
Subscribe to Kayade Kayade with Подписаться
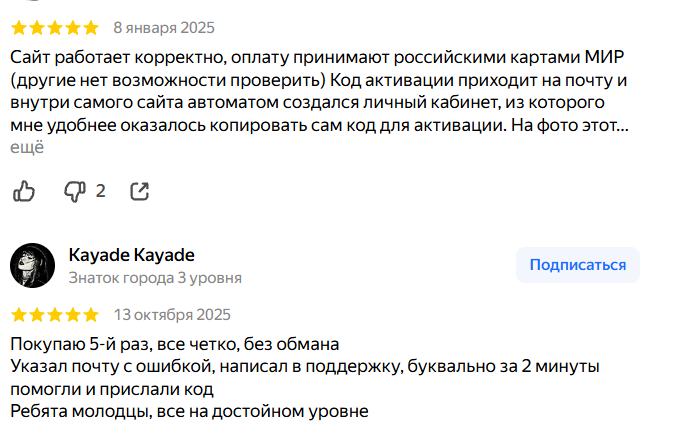point(578,265)
